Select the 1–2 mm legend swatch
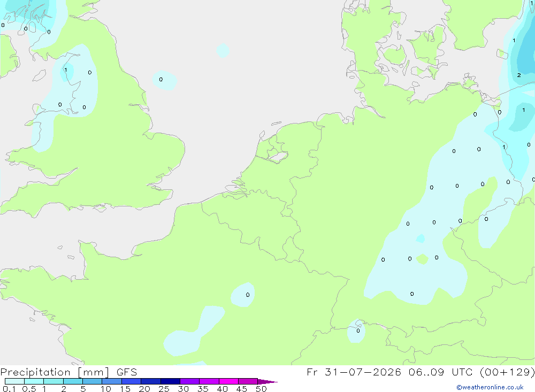This screenshot has width=535, height=392. pos(53,381)
